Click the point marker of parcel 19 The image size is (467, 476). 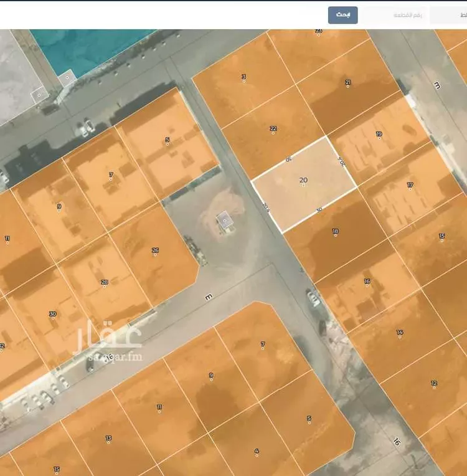click(379, 138)
